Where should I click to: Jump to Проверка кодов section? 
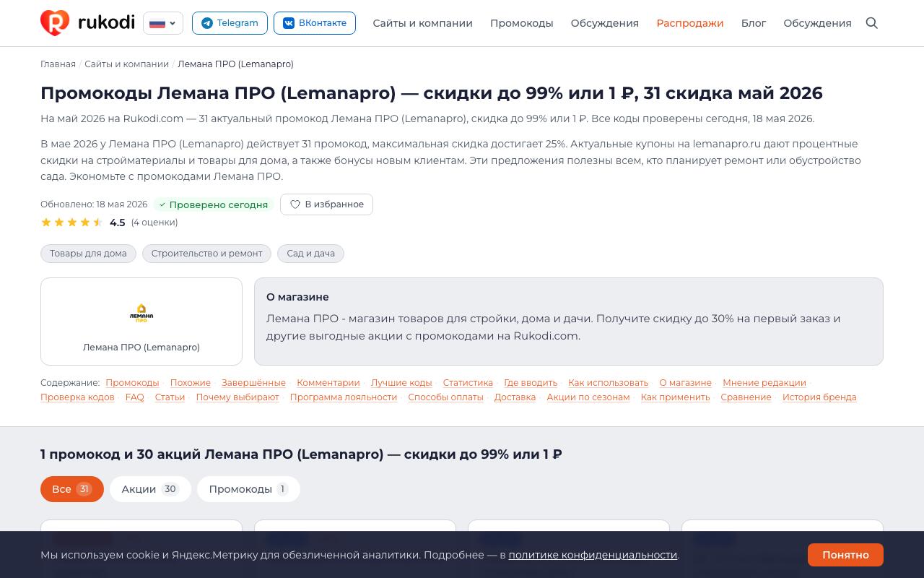(x=77, y=397)
